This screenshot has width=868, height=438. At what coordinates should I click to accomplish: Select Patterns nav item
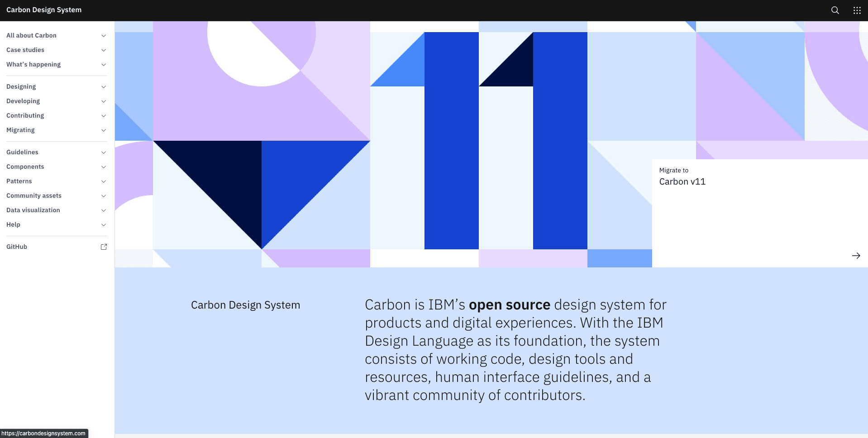[57, 181]
